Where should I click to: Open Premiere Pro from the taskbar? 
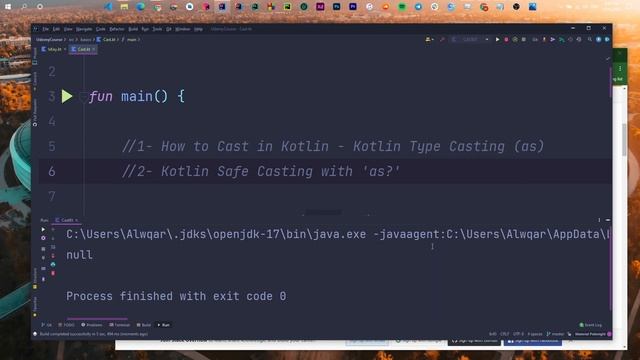(353, 7)
